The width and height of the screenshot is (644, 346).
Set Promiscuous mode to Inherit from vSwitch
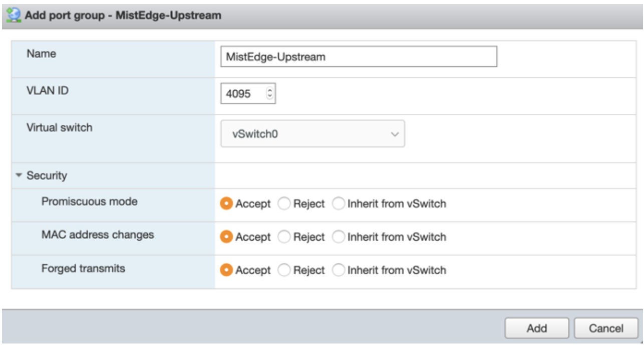click(339, 204)
